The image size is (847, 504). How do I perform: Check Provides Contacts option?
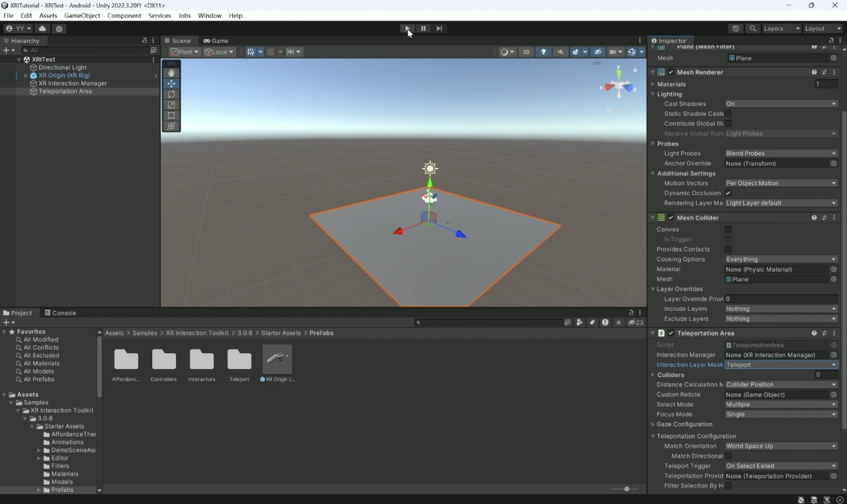pos(728,249)
